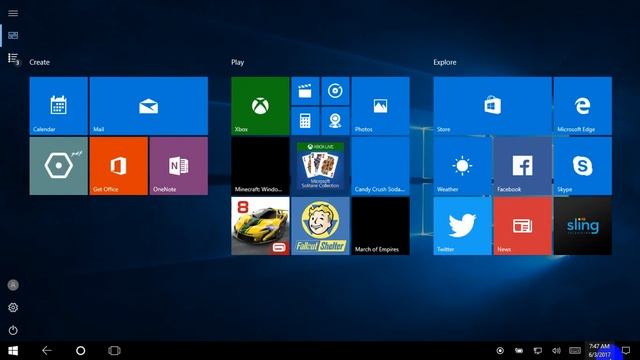Open the Skype tile
640x360 pixels.
click(582, 166)
